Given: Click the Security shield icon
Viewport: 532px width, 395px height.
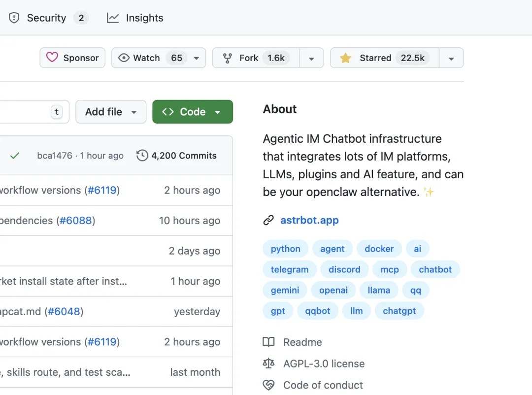Looking at the screenshot, I should click(x=14, y=18).
